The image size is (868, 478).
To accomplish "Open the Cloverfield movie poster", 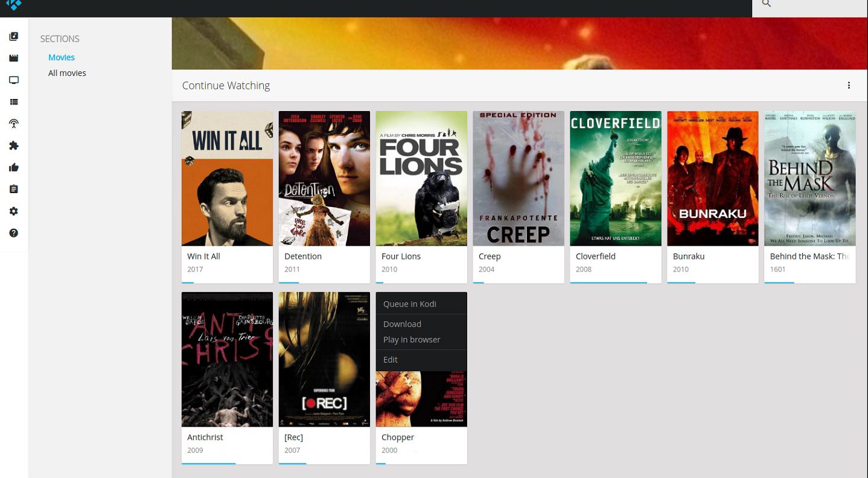I will (x=616, y=179).
